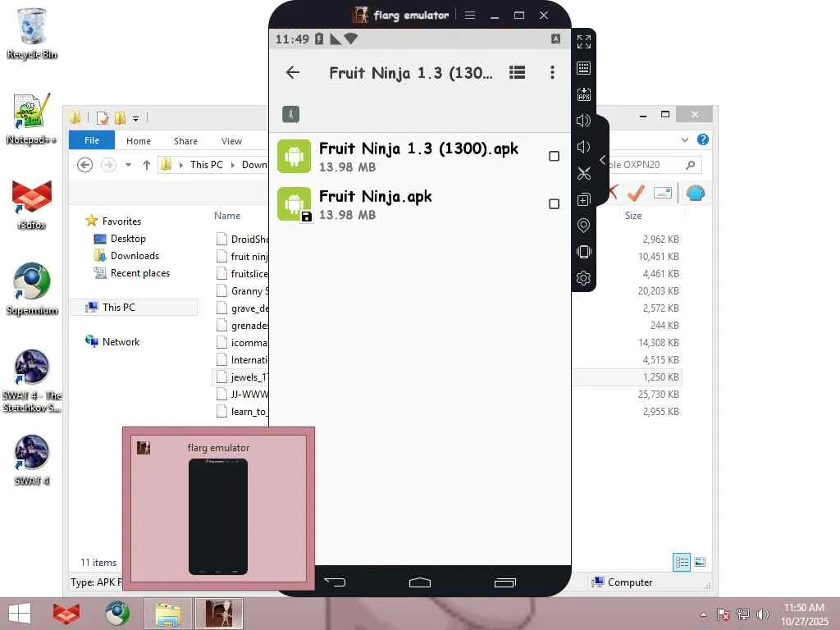Open the Windows Start button
The width and height of the screenshot is (840, 630).
(20, 614)
